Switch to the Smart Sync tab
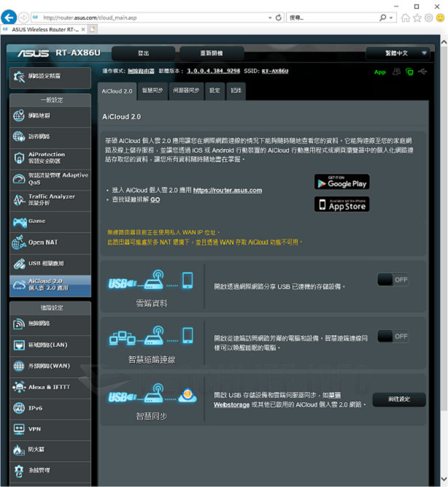The image size is (448, 487). tap(152, 91)
